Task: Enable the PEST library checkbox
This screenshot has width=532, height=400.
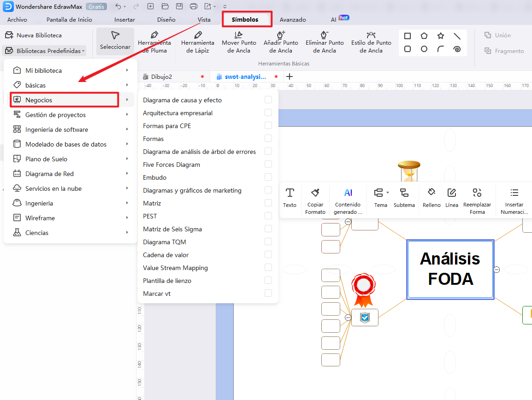Action: [x=268, y=216]
